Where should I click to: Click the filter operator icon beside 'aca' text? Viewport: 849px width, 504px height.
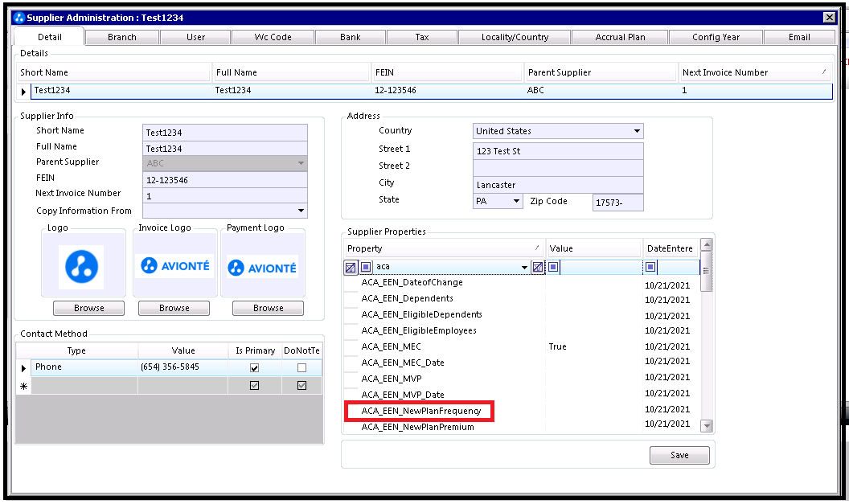click(366, 267)
